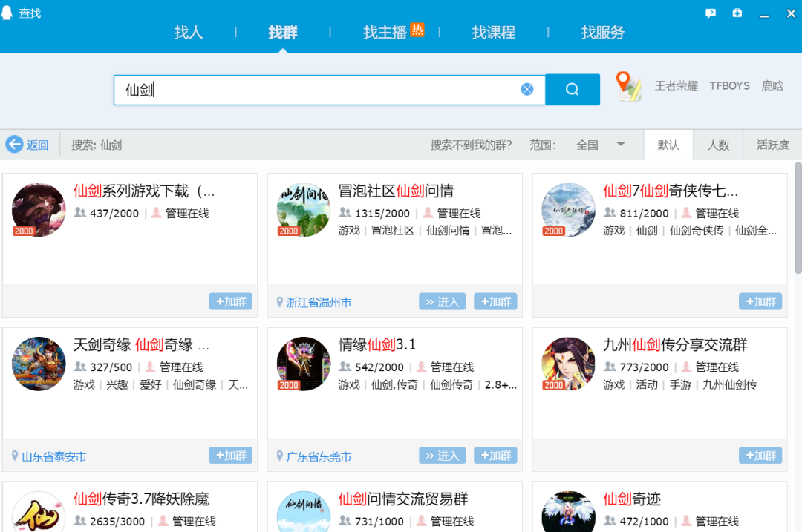The image size is (802, 532).
Task: Click the 返回 link text
Action: click(37, 145)
